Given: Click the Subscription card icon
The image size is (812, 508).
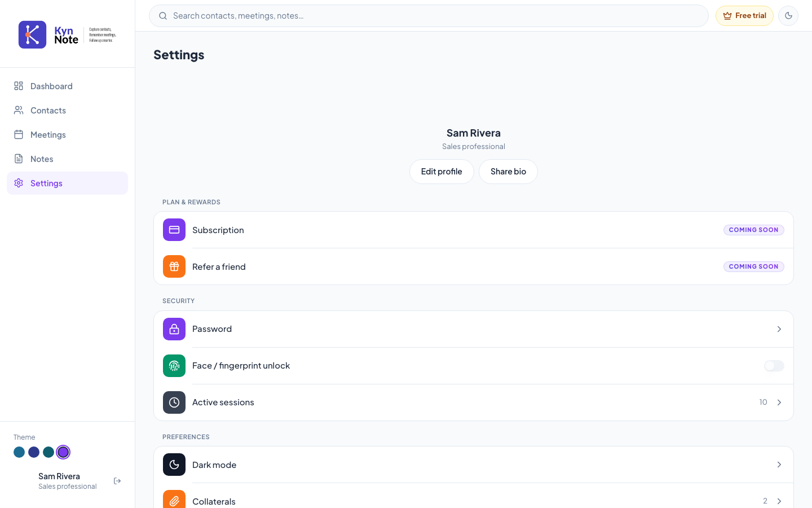Looking at the screenshot, I should [174, 230].
